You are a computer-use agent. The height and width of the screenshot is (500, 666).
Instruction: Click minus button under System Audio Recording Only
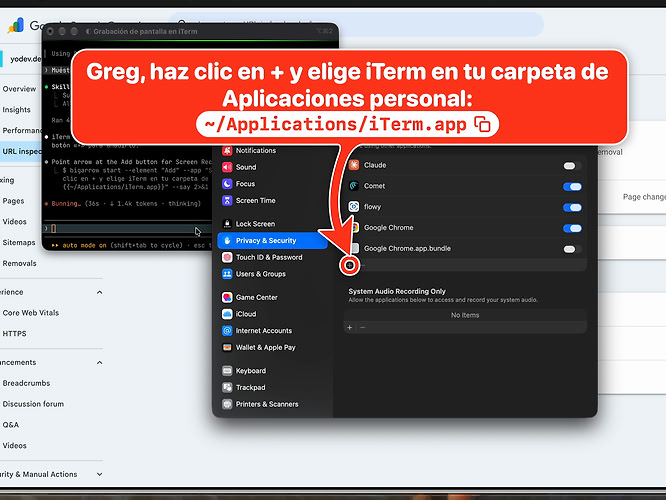(x=362, y=328)
